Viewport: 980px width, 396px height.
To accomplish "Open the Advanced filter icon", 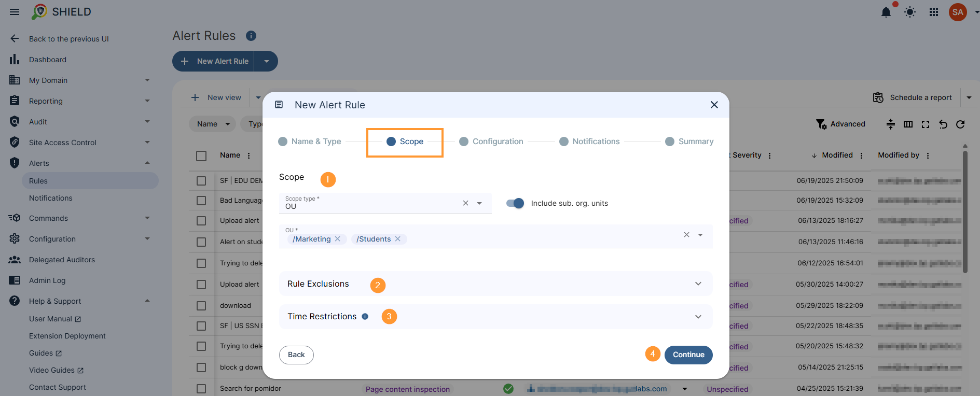I will (x=821, y=124).
